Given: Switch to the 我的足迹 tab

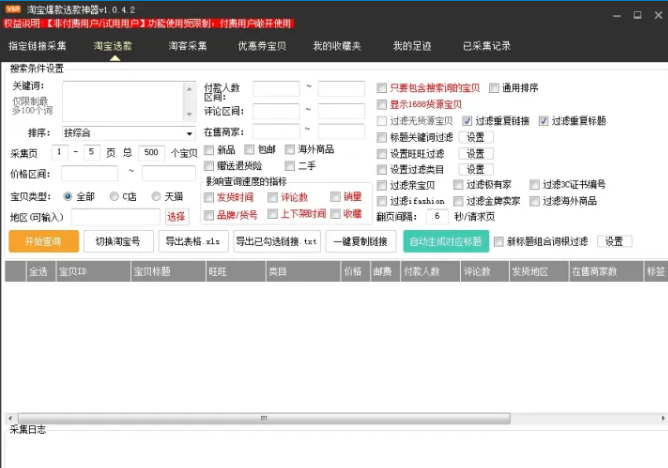Looking at the screenshot, I should point(412,46).
